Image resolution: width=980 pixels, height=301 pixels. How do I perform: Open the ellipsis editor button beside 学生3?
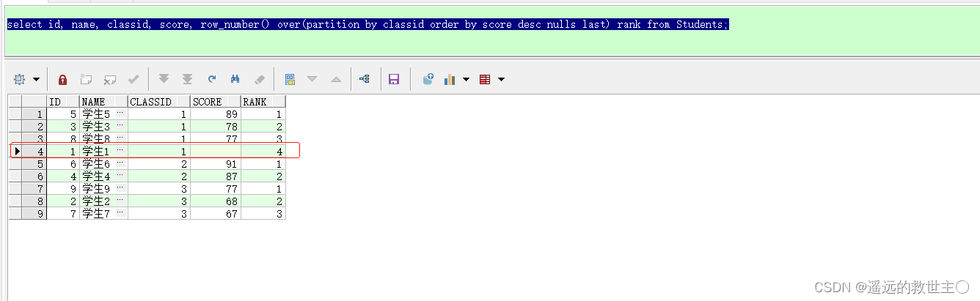pyautogui.click(x=121, y=127)
